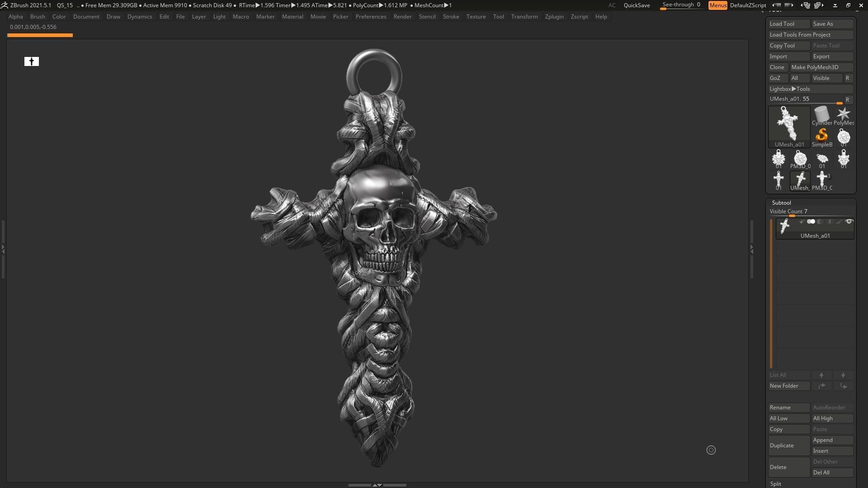Open the Alpha menu
868x488 pixels.
(16, 17)
